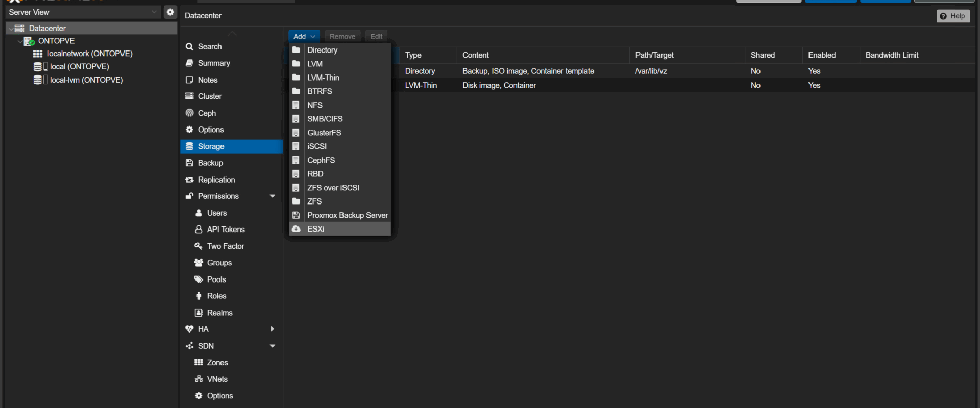Select local-lvm (ONTOPVE) storage in tree

click(x=86, y=80)
